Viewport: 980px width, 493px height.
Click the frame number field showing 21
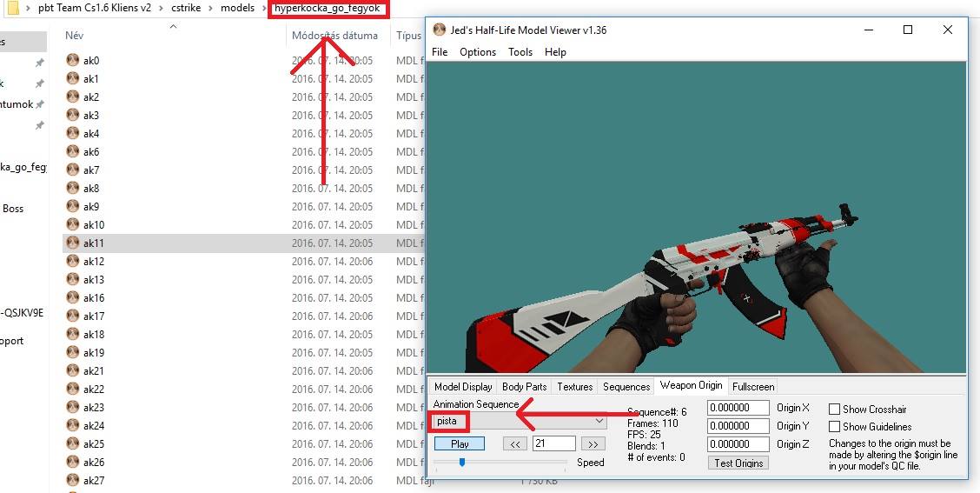pyautogui.click(x=553, y=443)
